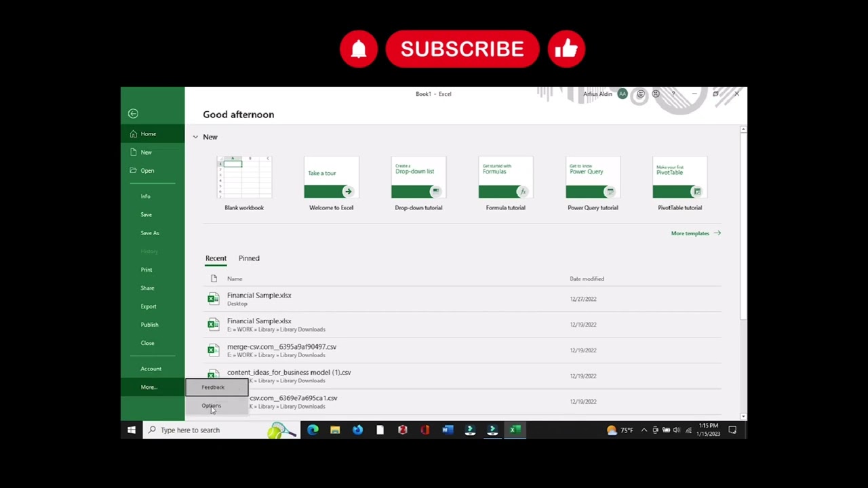The width and height of the screenshot is (868, 488).
Task: Show hidden system tray icons
Action: [644, 430]
